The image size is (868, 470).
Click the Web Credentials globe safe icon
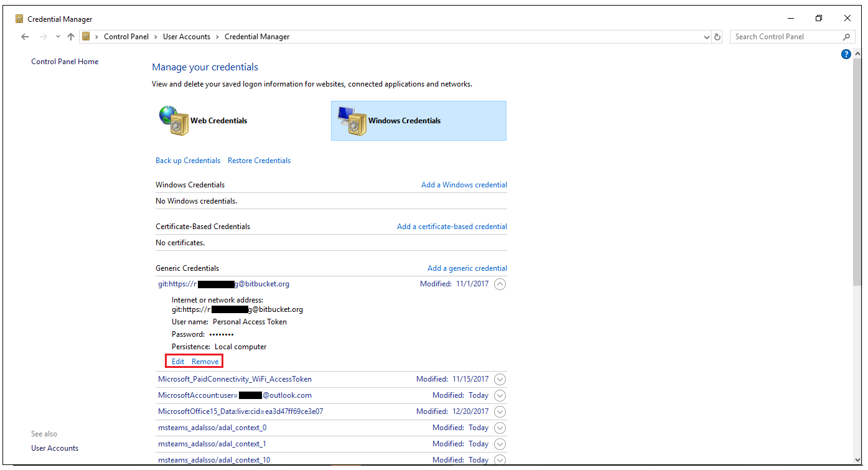(x=173, y=121)
